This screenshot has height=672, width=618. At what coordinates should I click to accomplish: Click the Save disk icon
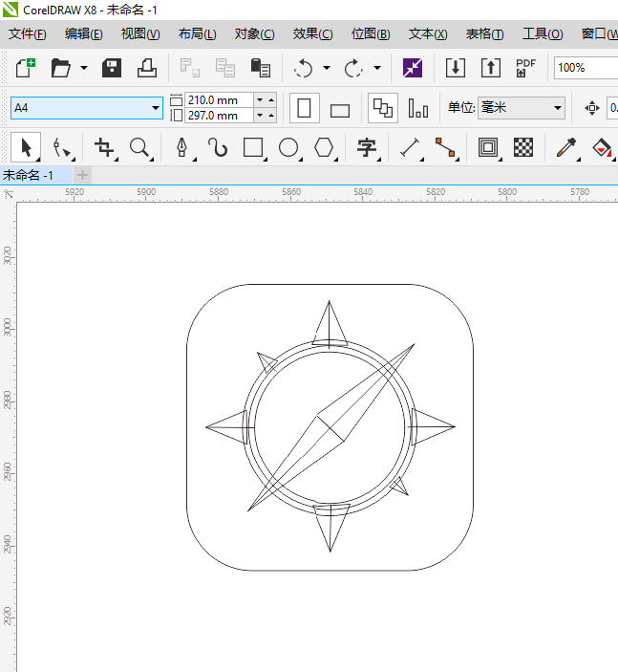pyautogui.click(x=112, y=68)
